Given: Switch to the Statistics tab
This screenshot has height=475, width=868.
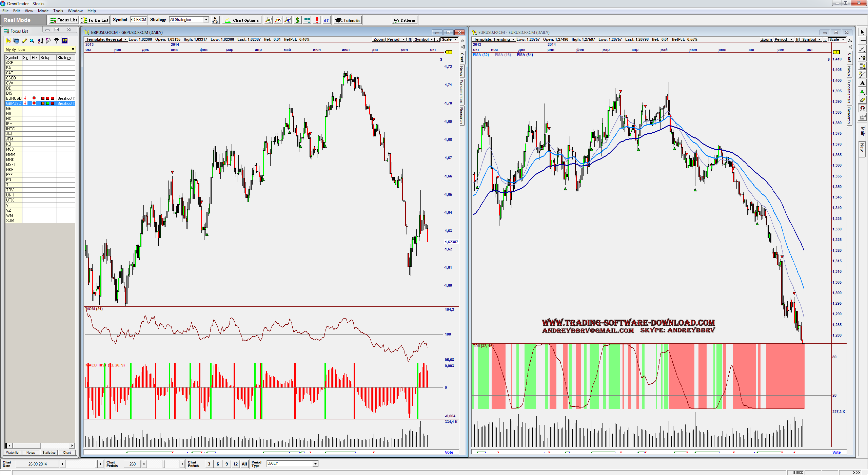Looking at the screenshot, I should [x=49, y=452].
